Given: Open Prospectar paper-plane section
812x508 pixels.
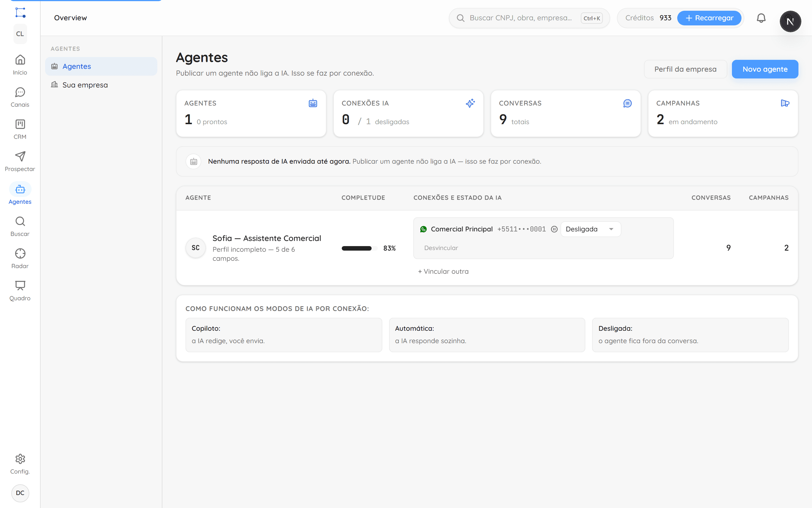Looking at the screenshot, I should coord(20,162).
